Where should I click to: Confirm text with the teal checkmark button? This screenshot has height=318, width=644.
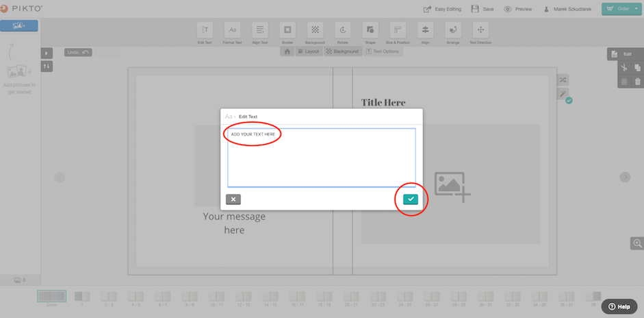[x=411, y=199]
